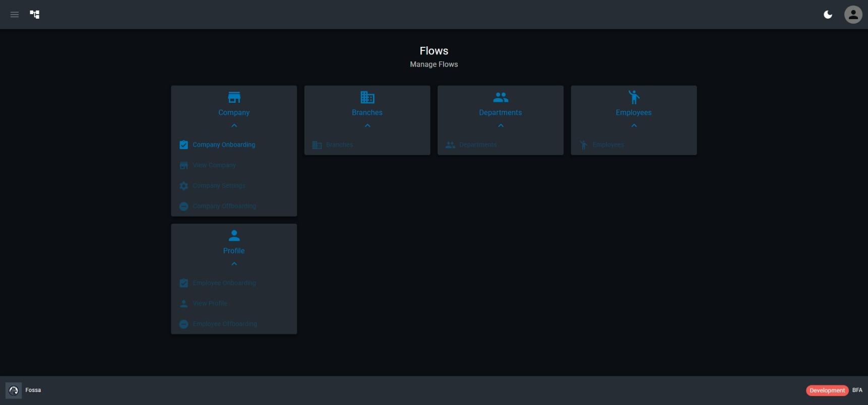Collapse the Employees card chevron
Image resolution: width=868 pixels, height=405 pixels.
pos(634,126)
